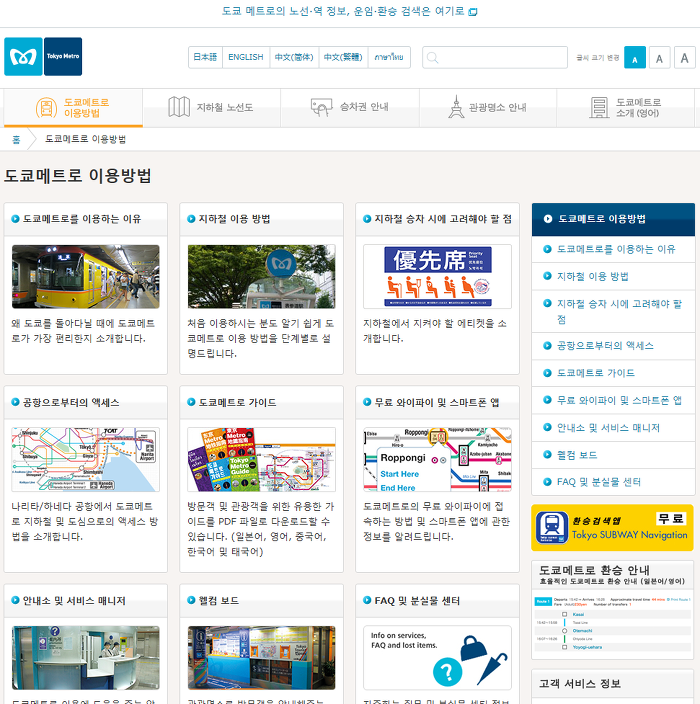Viewport: 700px width, 704px height.
Task: Open the 도쿄메트로 환승 안내 panel
Action: (613, 610)
